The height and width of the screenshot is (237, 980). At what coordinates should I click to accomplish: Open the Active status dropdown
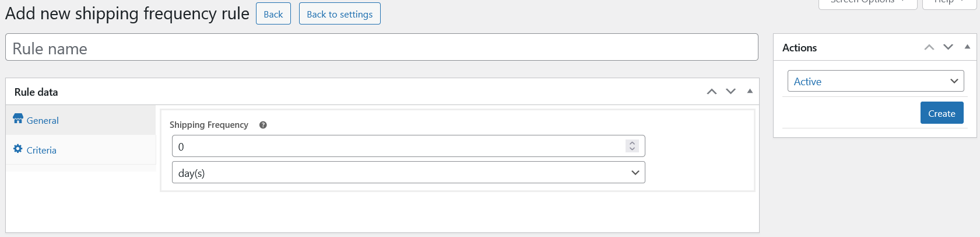coord(875,81)
